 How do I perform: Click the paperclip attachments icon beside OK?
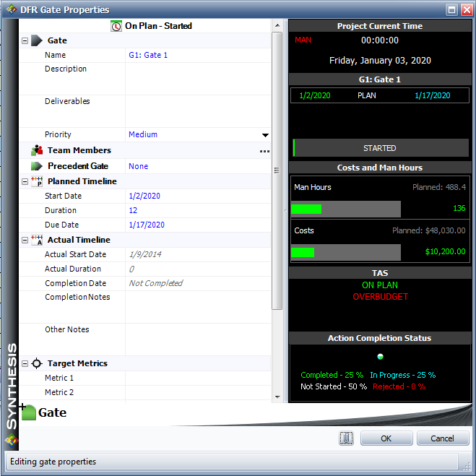pyautogui.click(x=346, y=438)
